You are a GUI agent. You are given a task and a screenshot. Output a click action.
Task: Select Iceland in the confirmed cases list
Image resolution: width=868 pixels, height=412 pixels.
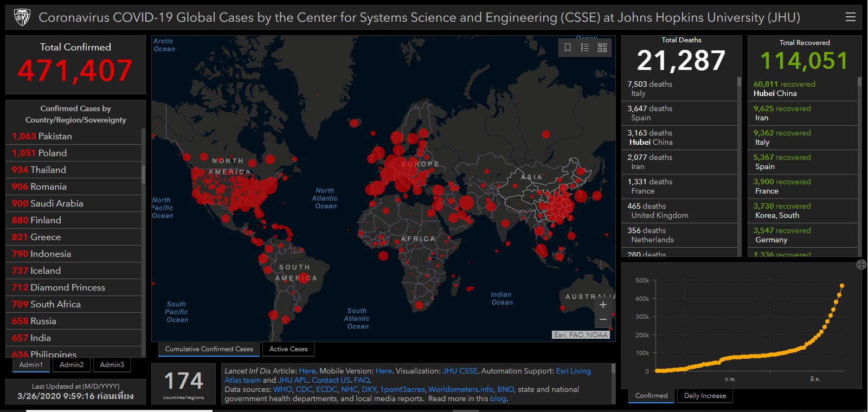tap(74, 271)
